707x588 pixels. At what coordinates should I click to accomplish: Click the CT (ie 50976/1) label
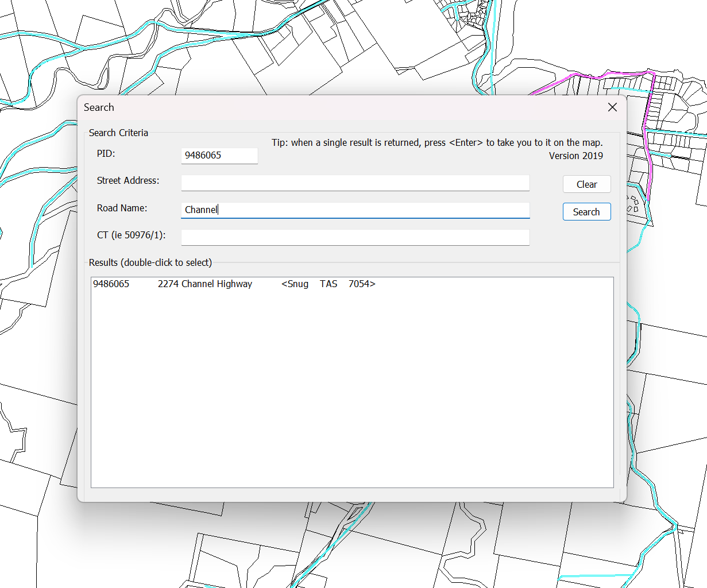(131, 235)
